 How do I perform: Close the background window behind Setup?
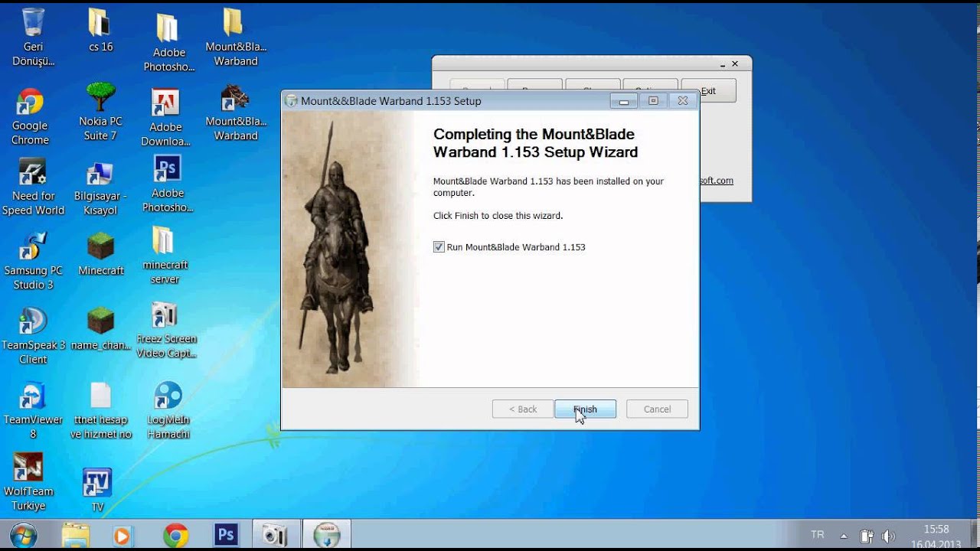pos(735,64)
